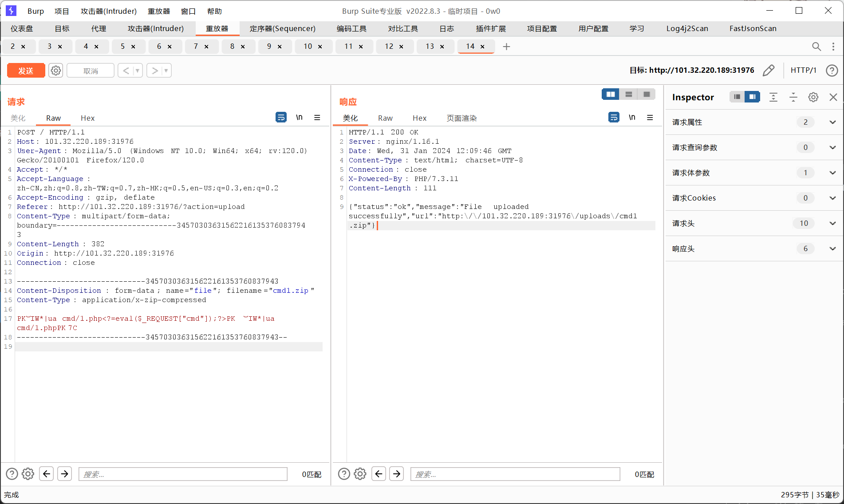
Task: Toggle non-printable characters in the request pane
Action: [x=300, y=117]
